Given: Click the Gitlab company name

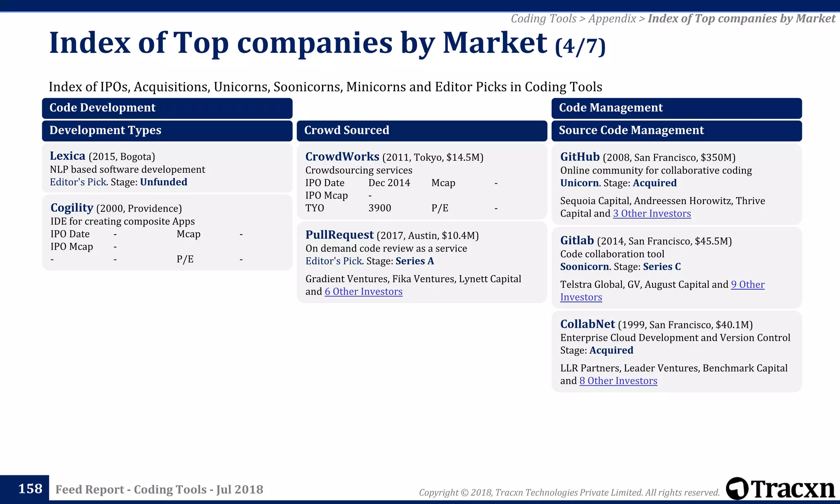Looking at the screenshot, I should tap(577, 240).
